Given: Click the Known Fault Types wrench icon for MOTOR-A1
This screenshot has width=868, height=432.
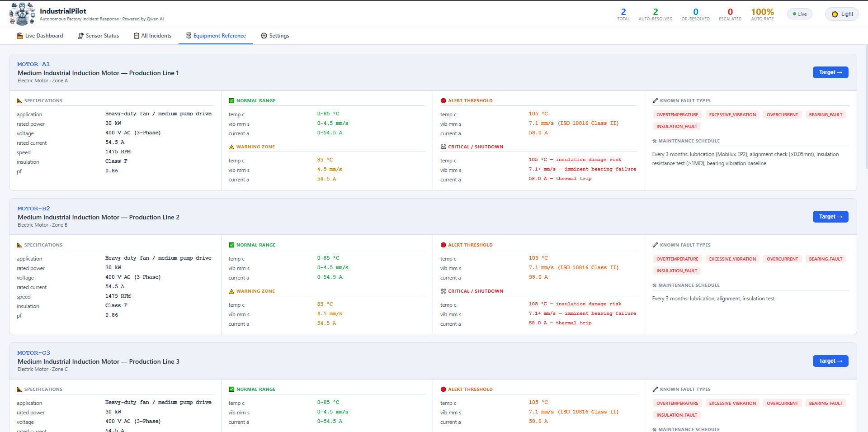Looking at the screenshot, I should (x=655, y=101).
